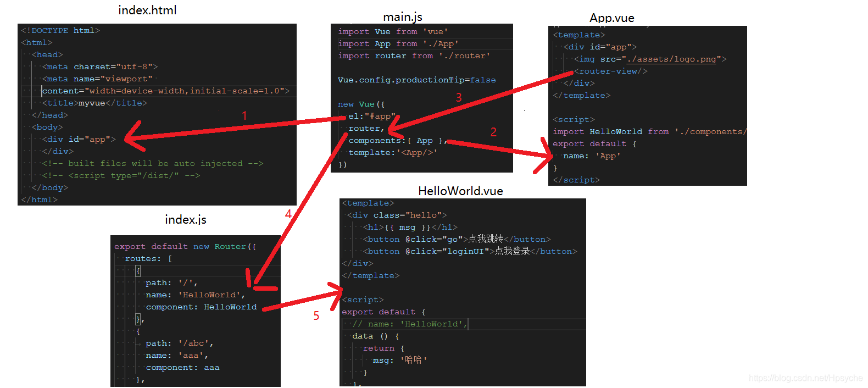Click the path: '/abc' line
The height and width of the screenshot is (388, 868).
pyautogui.click(x=180, y=343)
